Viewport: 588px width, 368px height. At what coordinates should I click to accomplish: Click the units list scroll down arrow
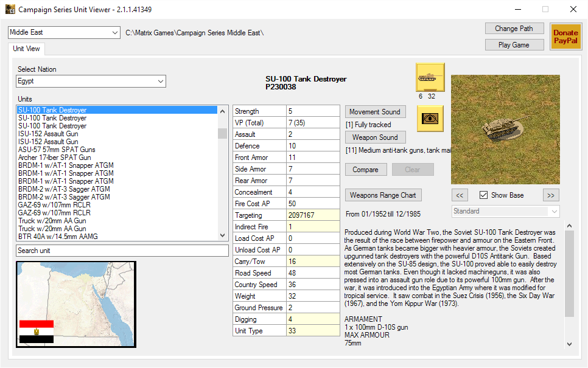coord(223,235)
